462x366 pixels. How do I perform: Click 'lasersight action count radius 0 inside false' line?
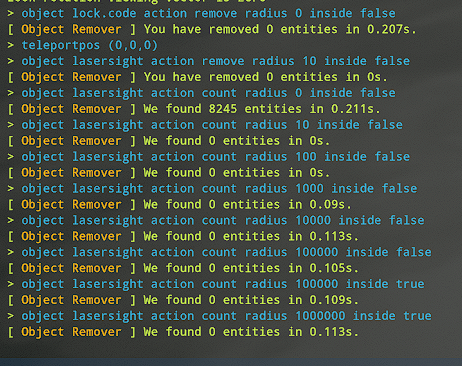coord(201,93)
